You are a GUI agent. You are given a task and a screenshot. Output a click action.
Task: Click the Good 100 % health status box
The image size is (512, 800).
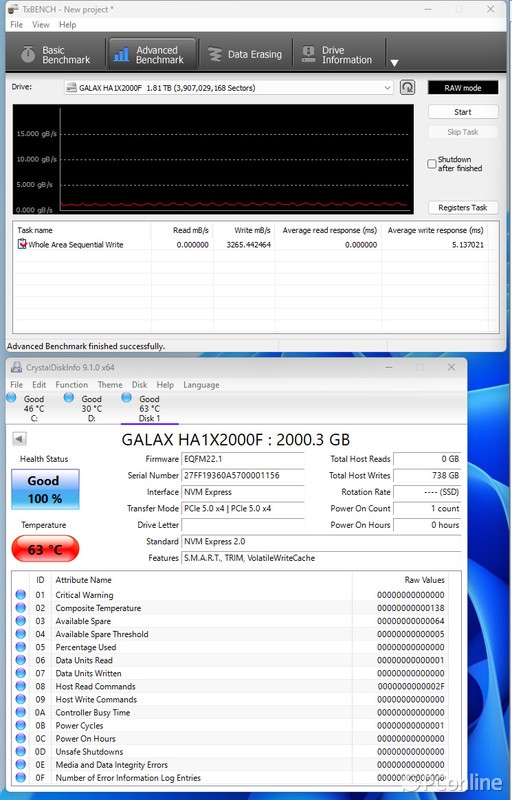tap(45, 489)
